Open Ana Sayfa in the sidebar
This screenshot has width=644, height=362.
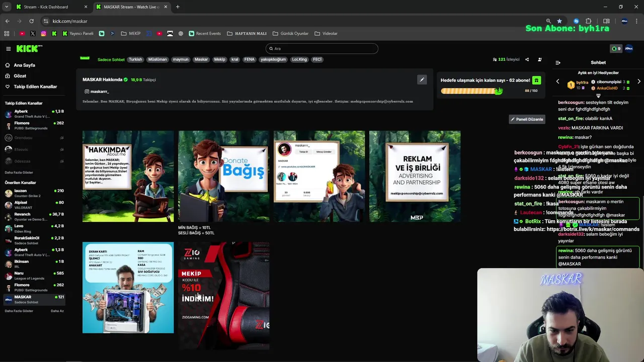pos(20,65)
